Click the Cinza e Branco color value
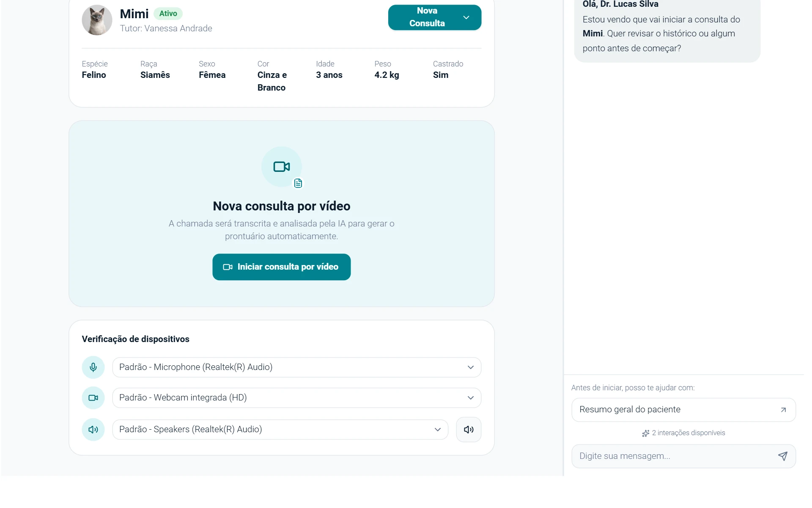 (x=272, y=81)
